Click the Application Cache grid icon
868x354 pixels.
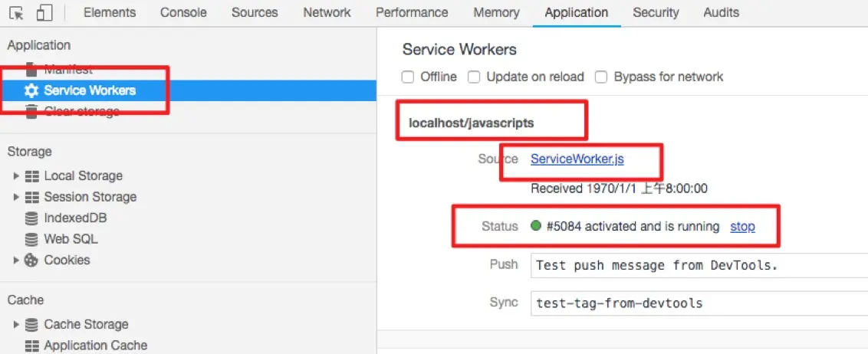[x=31, y=346]
